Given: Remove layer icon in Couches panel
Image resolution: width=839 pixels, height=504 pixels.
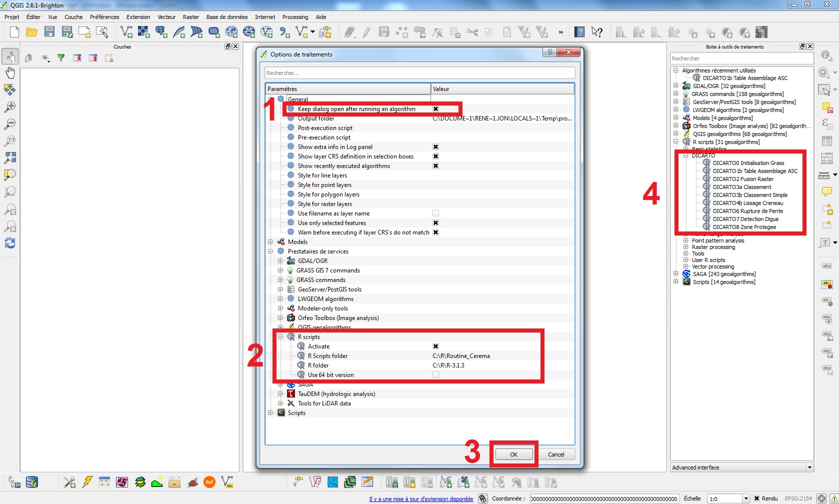Looking at the screenshot, I should pos(109,58).
